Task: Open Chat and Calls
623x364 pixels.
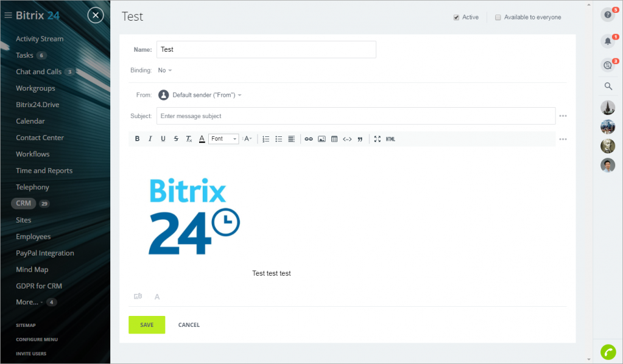Action: (x=38, y=72)
